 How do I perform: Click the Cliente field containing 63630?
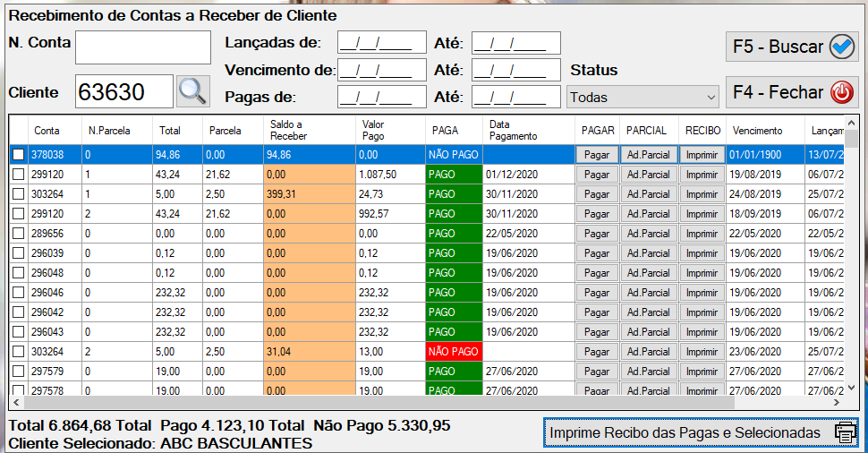click(x=124, y=91)
